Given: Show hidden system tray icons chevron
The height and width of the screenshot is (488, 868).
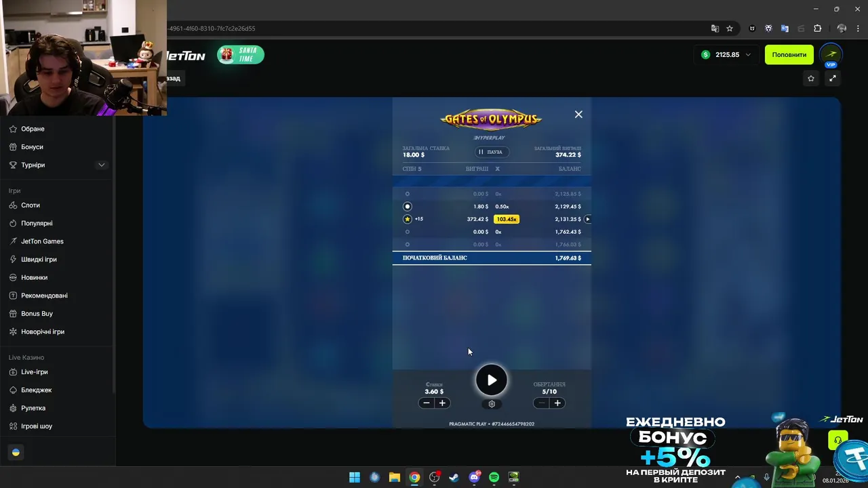Looking at the screenshot, I should [x=737, y=477].
